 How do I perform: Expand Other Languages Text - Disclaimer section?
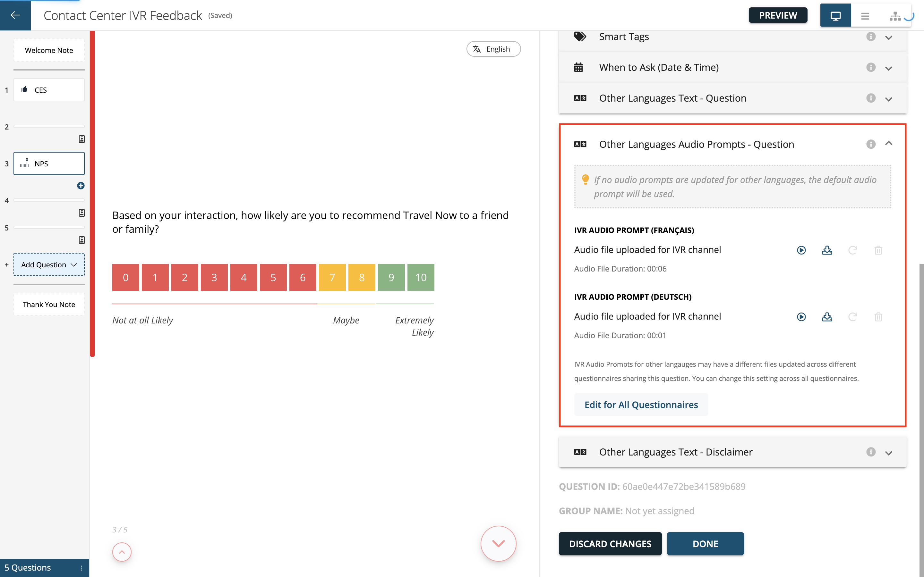click(890, 451)
